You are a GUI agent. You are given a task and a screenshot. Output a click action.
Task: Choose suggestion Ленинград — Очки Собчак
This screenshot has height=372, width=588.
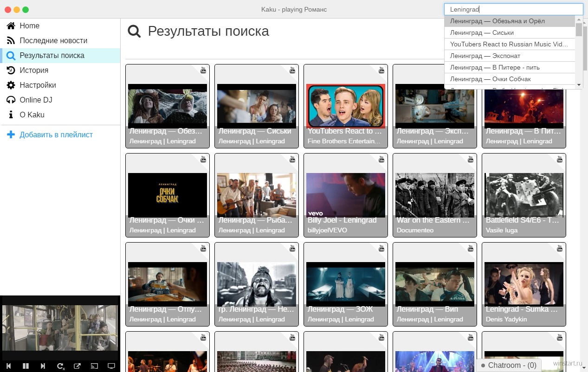(510, 79)
